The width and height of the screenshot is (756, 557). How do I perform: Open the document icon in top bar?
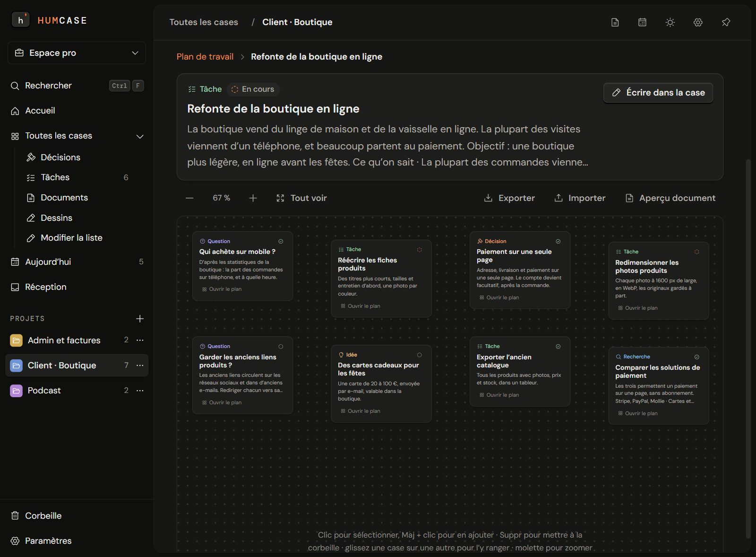(x=615, y=22)
